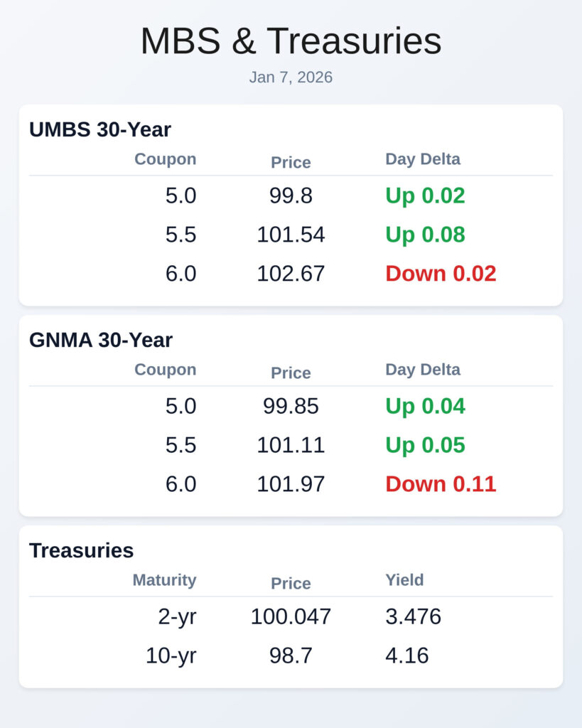582x728 pixels.
Task: Click the UMBS price 101.54
Action: point(291,235)
